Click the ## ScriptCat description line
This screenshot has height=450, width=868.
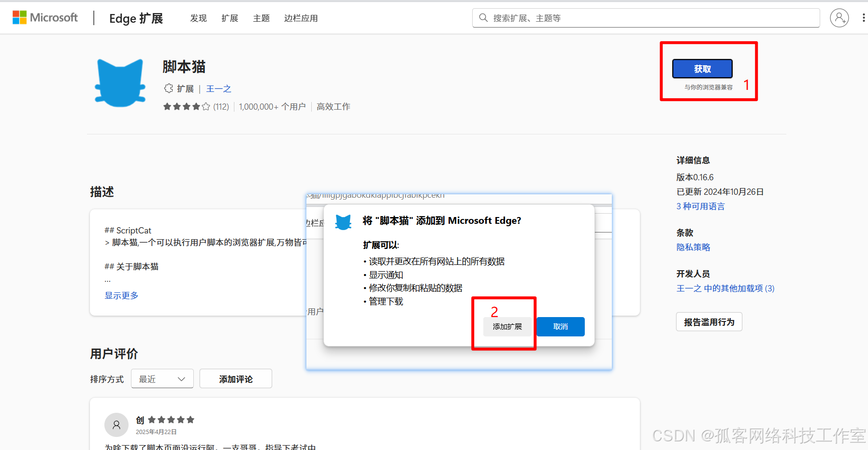128,231
